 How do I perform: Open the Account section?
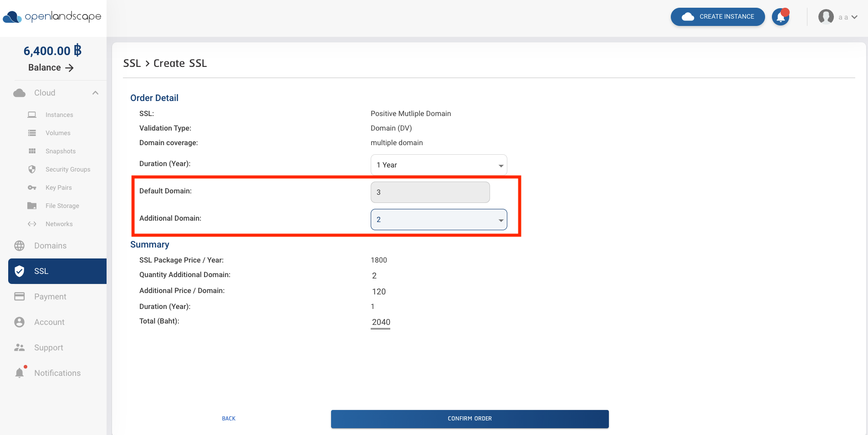click(x=49, y=322)
